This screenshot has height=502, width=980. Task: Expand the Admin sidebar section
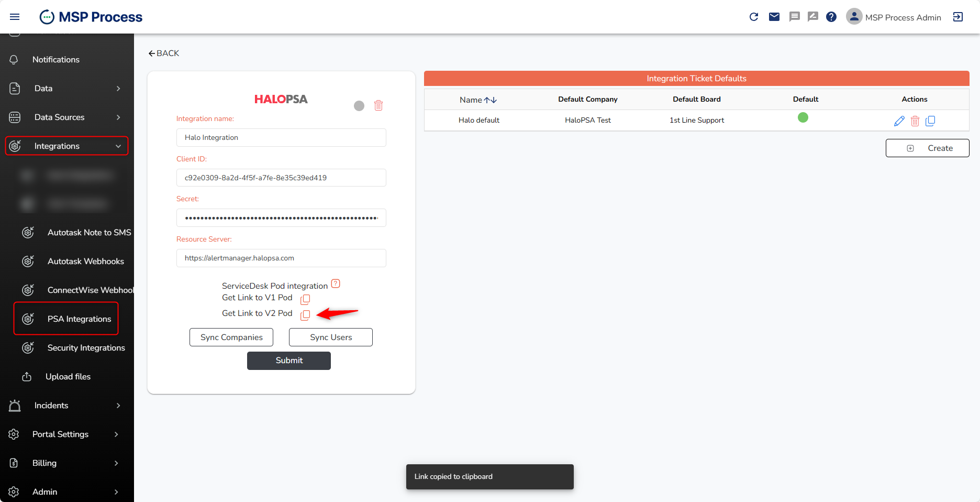point(67,492)
